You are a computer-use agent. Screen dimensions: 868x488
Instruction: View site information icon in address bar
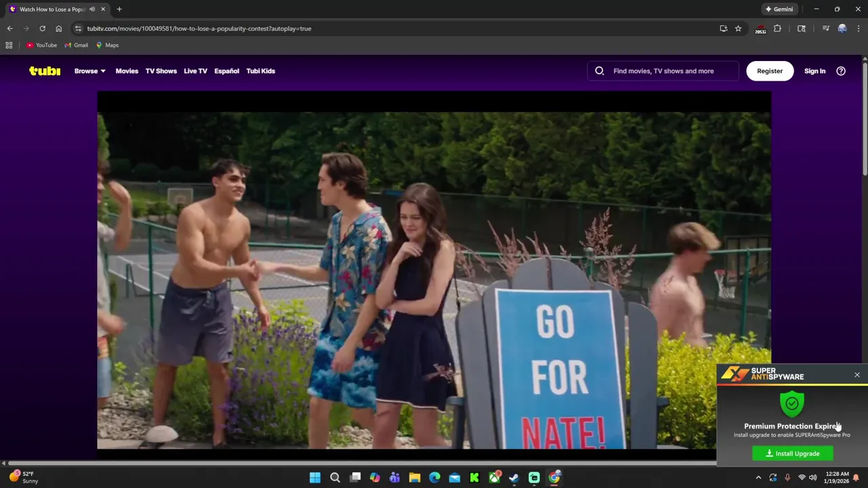pyautogui.click(x=78, y=28)
